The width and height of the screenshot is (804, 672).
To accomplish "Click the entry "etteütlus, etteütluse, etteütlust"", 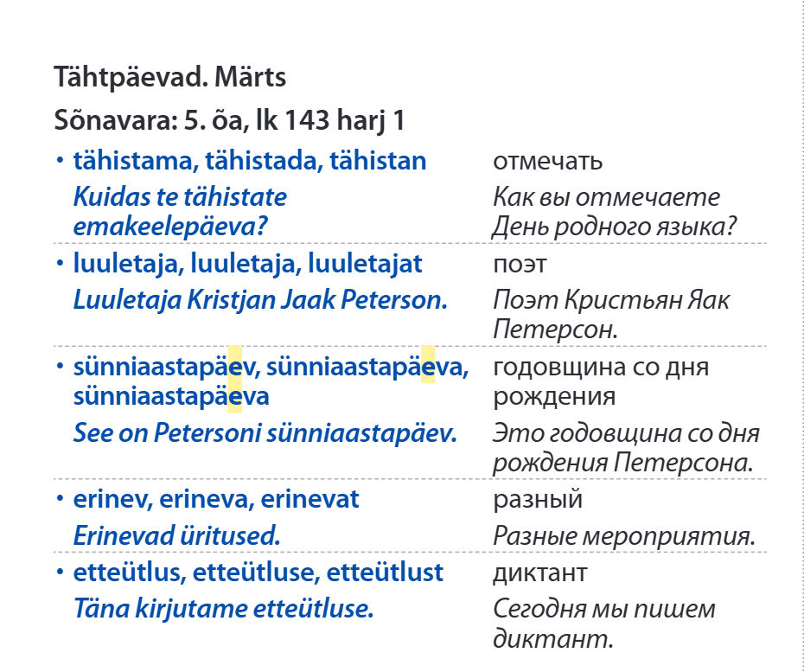I will click(258, 572).
